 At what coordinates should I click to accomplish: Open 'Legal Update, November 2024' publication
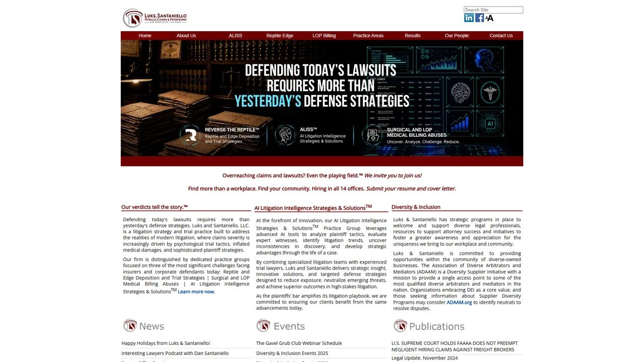[425, 358]
